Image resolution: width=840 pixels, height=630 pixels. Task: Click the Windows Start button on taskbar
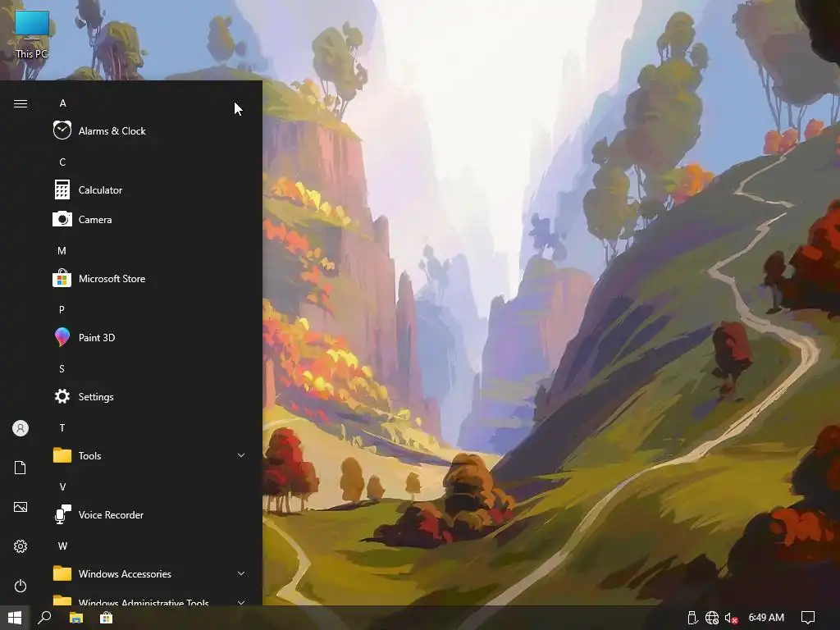[15, 618]
